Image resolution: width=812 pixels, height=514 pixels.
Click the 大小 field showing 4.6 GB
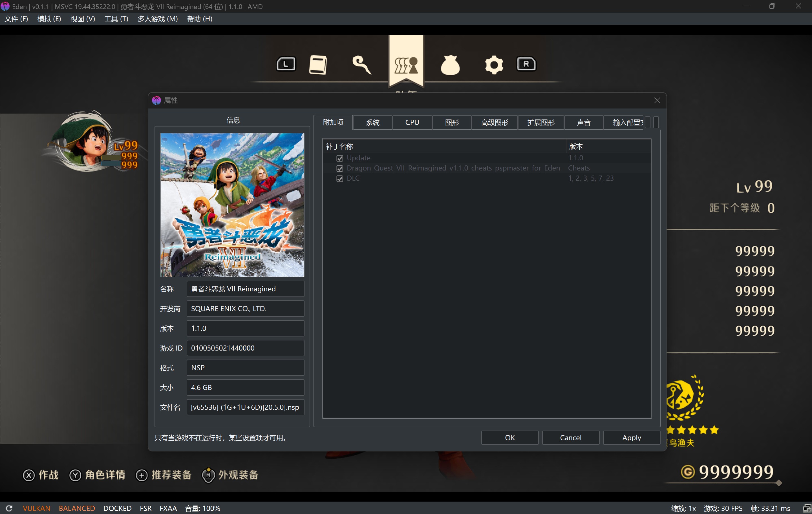[245, 387]
